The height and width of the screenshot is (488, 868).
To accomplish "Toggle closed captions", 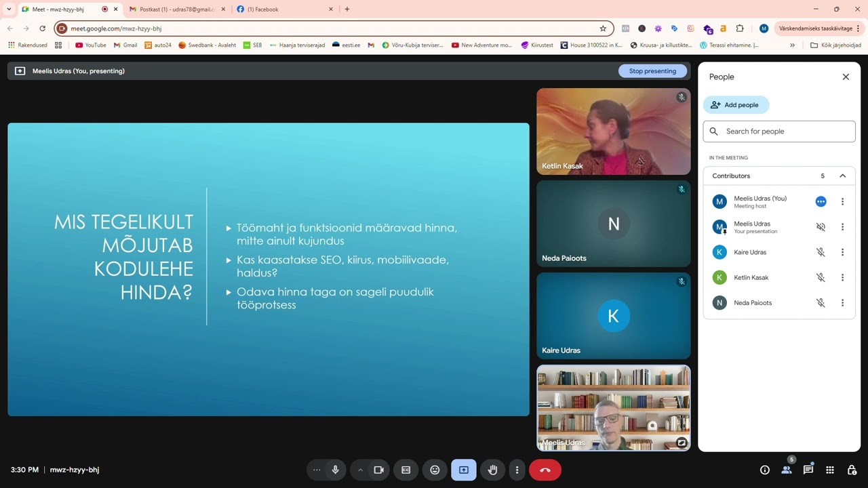I will pyautogui.click(x=406, y=470).
